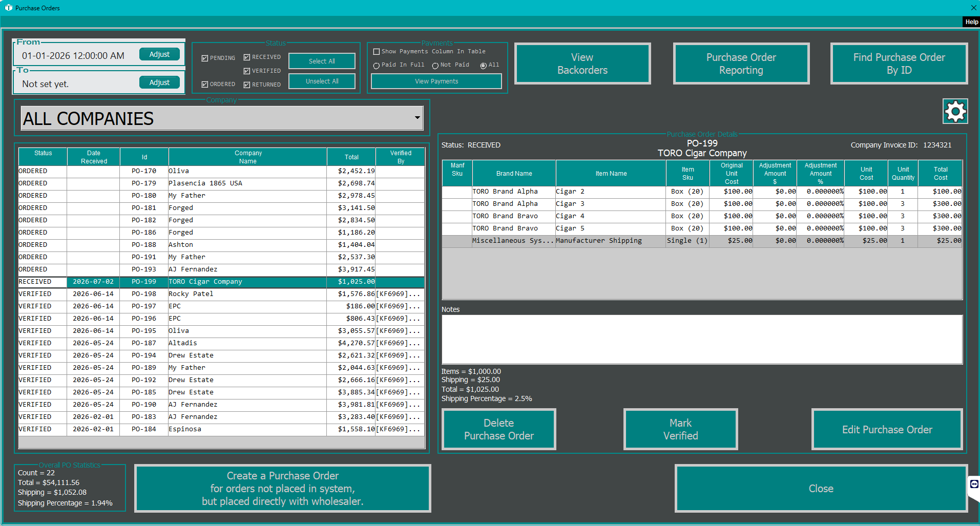This screenshot has height=526, width=980.
Task: Adjust the From date
Action: click(x=159, y=54)
